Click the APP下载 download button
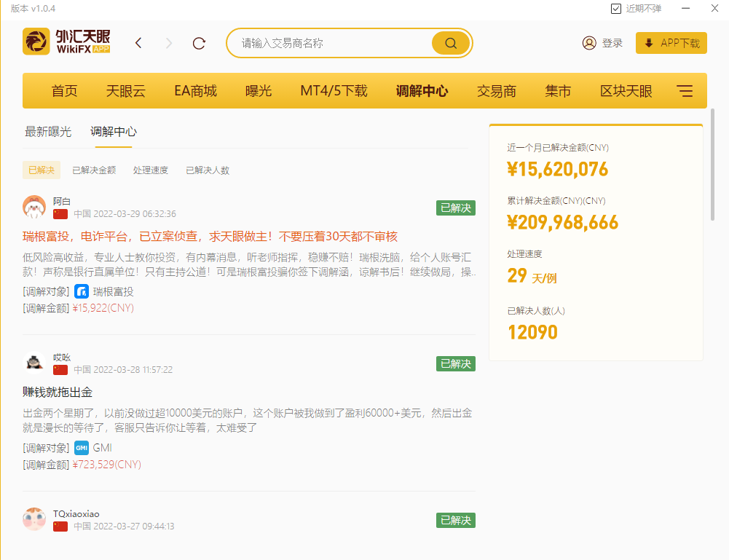 (x=671, y=43)
